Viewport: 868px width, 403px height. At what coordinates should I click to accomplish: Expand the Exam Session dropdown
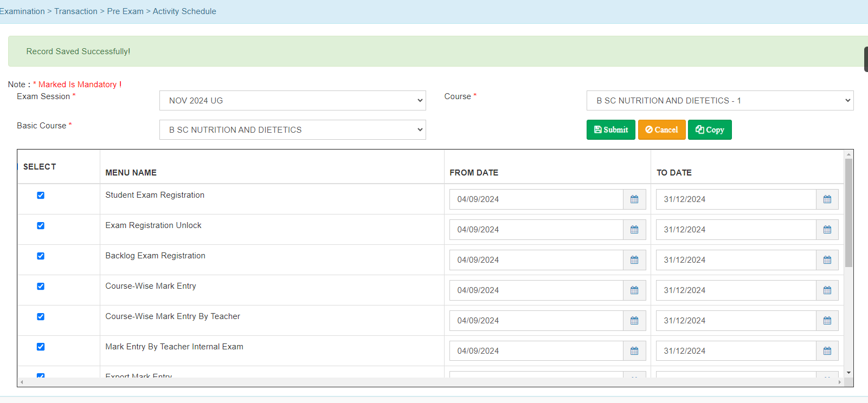[x=292, y=101]
